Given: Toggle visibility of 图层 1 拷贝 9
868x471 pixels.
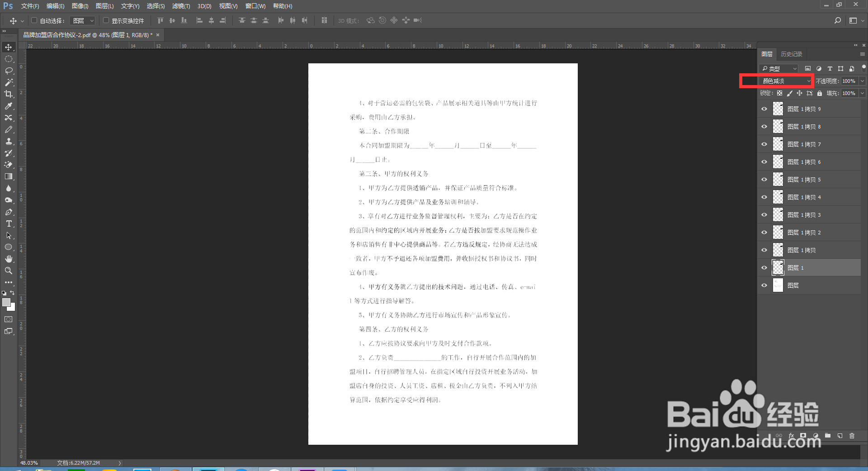Looking at the screenshot, I should pos(764,109).
